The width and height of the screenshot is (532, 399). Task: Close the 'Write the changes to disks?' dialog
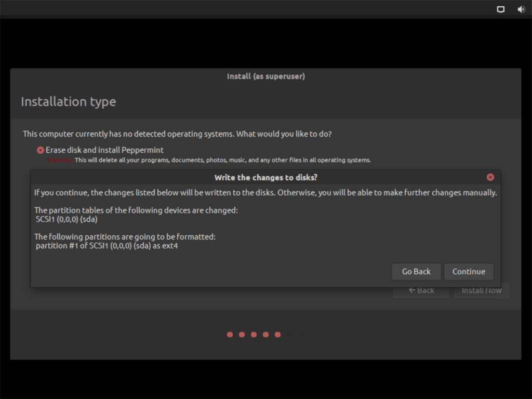[490, 177]
